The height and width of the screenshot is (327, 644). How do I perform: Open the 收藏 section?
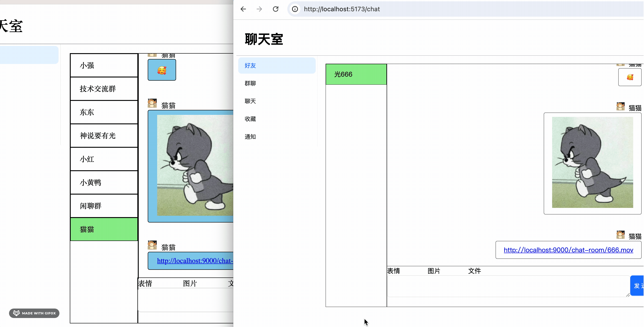pyautogui.click(x=250, y=119)
